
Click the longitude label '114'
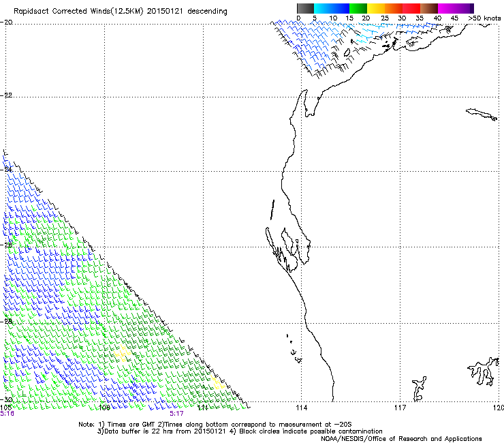click(301, 408)
